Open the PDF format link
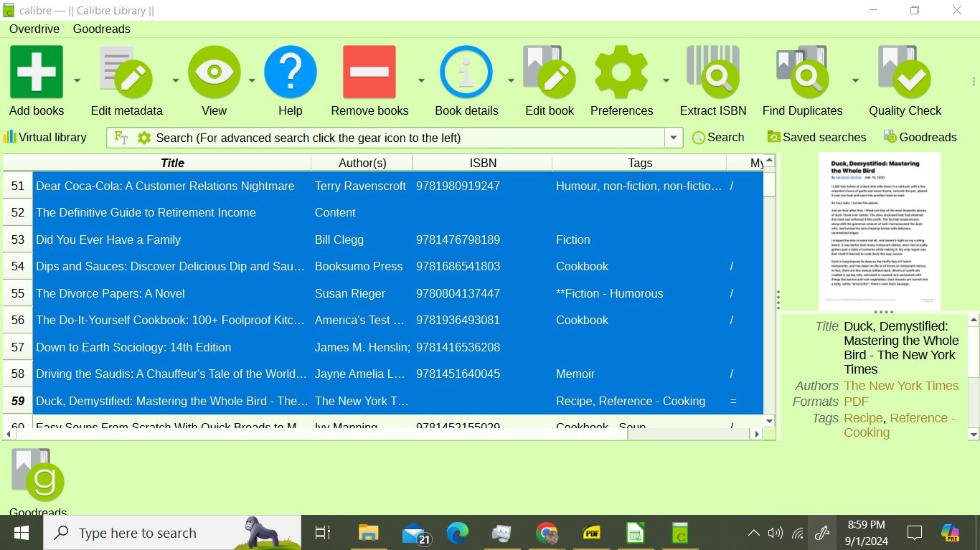 tap(856, 402)
